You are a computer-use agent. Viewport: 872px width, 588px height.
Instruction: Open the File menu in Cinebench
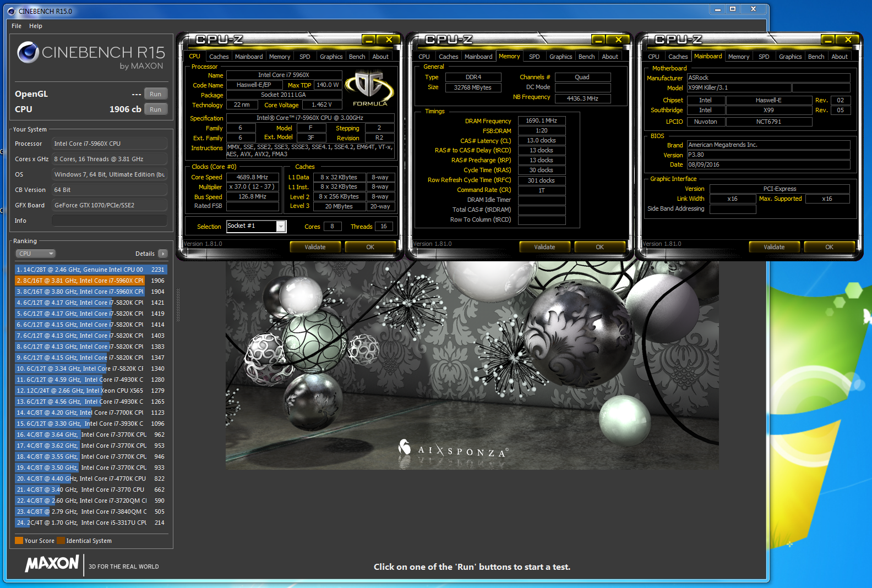pyautogui.click(x=17, y=26)
